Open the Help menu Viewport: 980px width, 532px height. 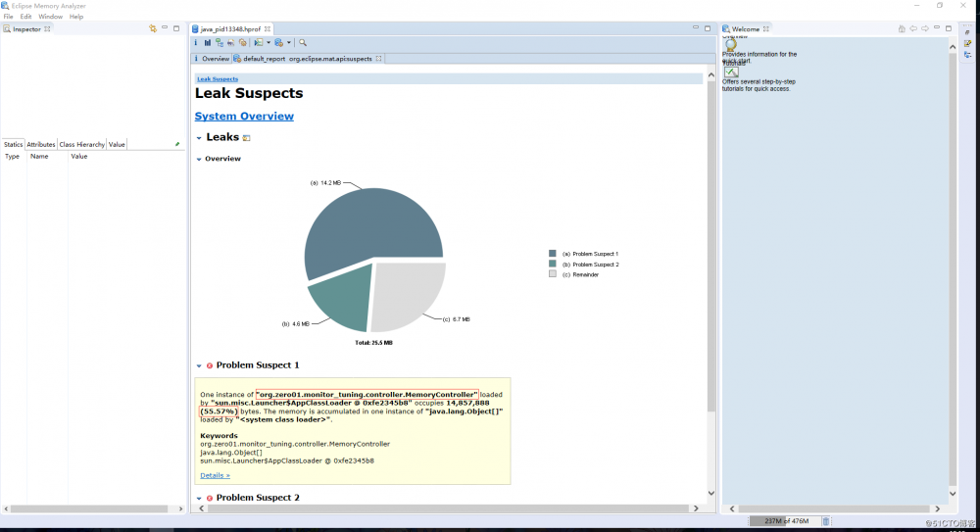click(x=76, y=17)
